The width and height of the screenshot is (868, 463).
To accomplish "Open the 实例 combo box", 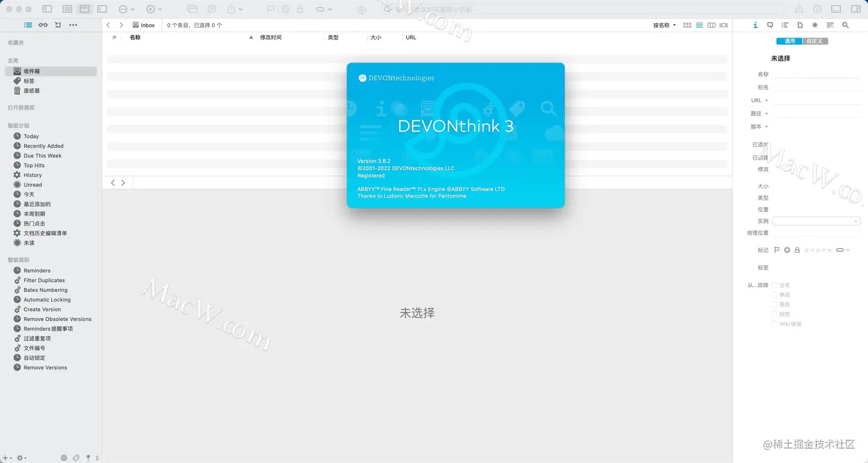I will pos(816,221).
